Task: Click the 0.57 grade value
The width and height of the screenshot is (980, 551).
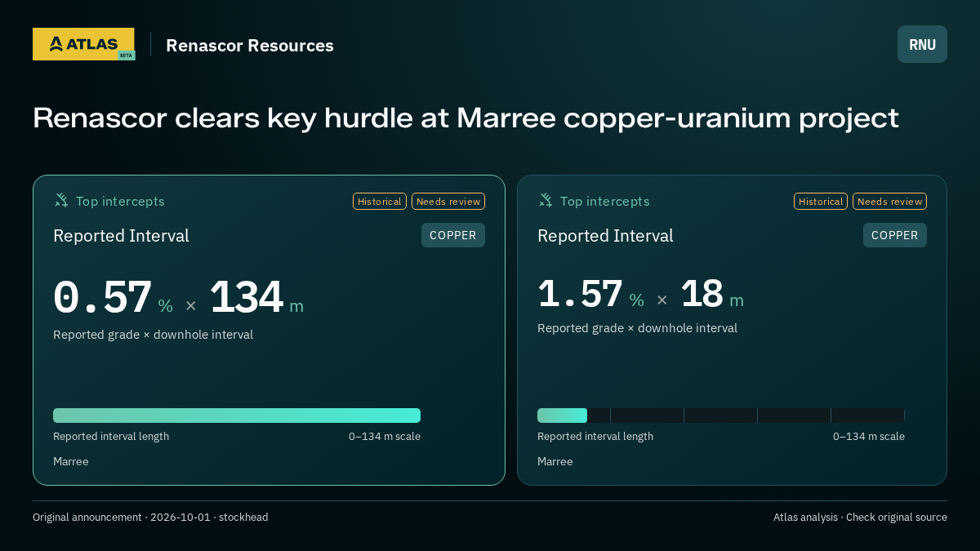Action: point(102,297)
